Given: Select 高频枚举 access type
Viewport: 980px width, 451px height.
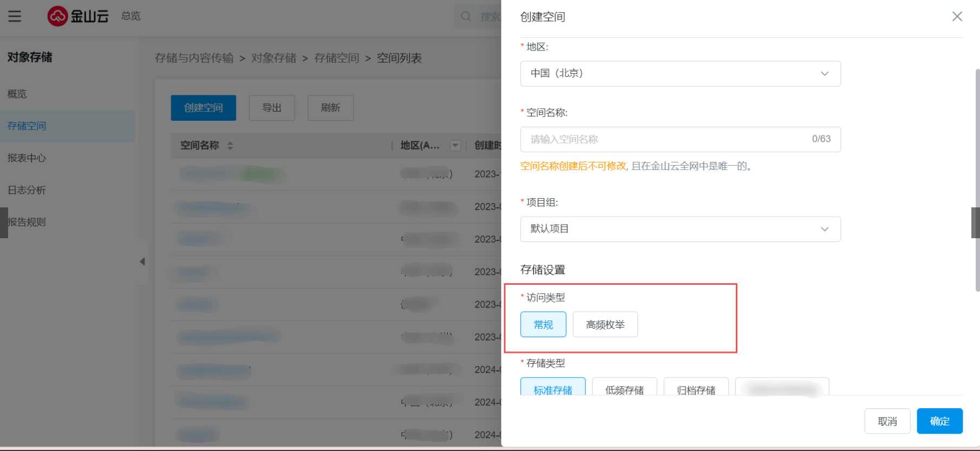Looking at the screenshot, I should click(605, 324).
